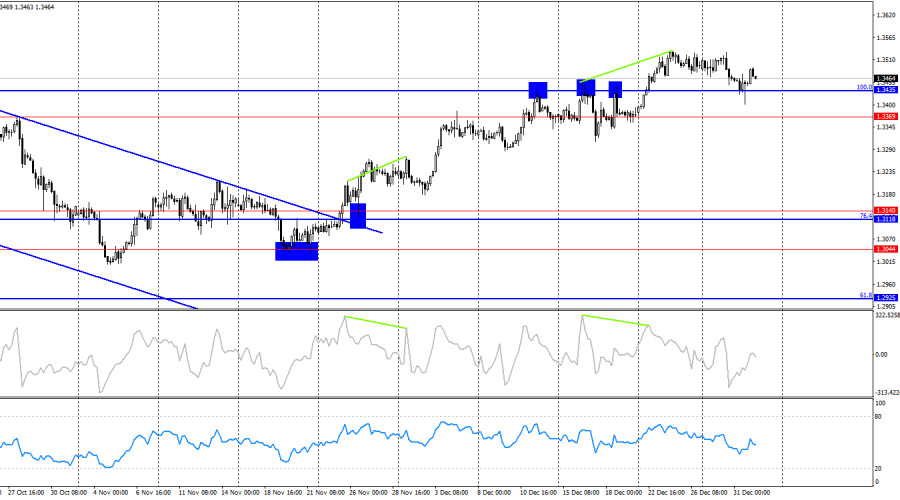The width and height of the screenshot is (900, 500).
Task: Select the blue 1.3435 price level label
Action: point(885,90)
